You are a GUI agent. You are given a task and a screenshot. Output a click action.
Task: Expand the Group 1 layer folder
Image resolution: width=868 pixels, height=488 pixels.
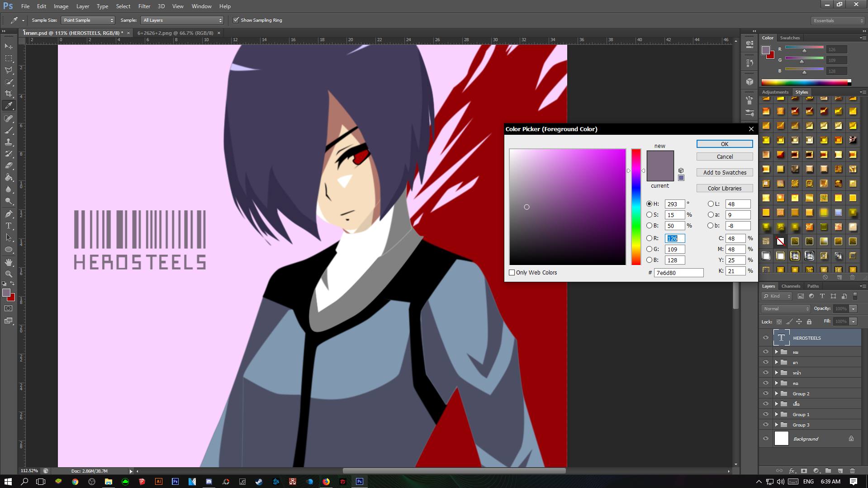777,414
